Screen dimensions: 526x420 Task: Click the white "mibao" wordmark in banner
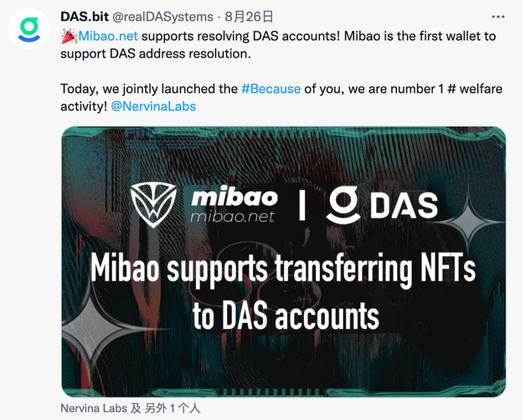pyautogui.click(x=234, y=197)
